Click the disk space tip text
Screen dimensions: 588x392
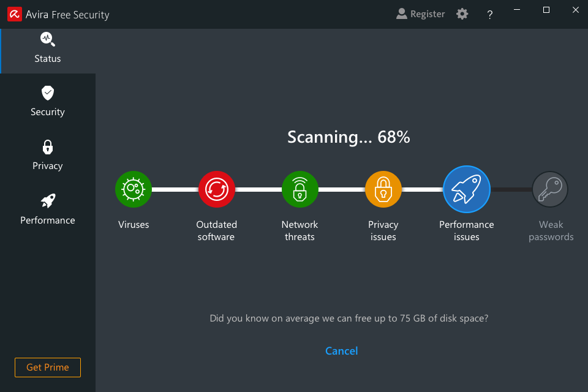pyautogui.click(x=349, y=318)
